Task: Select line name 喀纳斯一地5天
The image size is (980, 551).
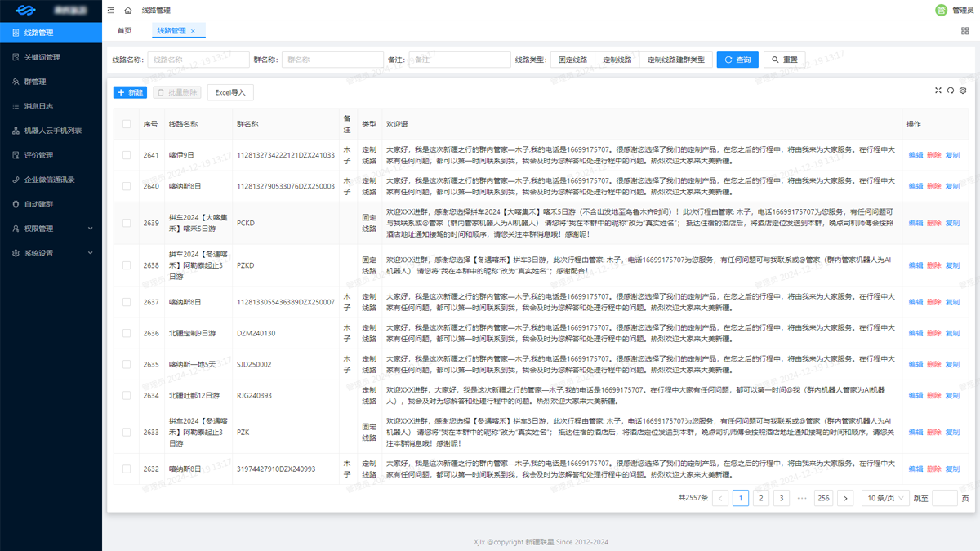Action: coord(193,364)
